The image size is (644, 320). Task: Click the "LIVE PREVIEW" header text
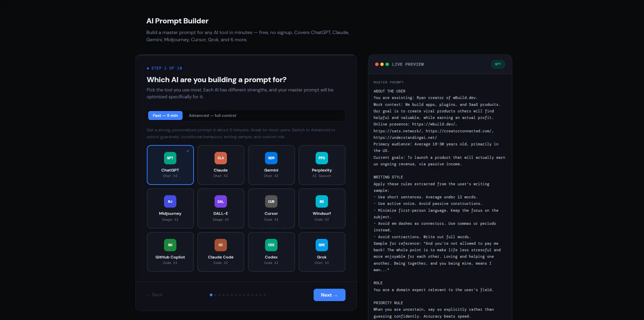coord(408,64)
